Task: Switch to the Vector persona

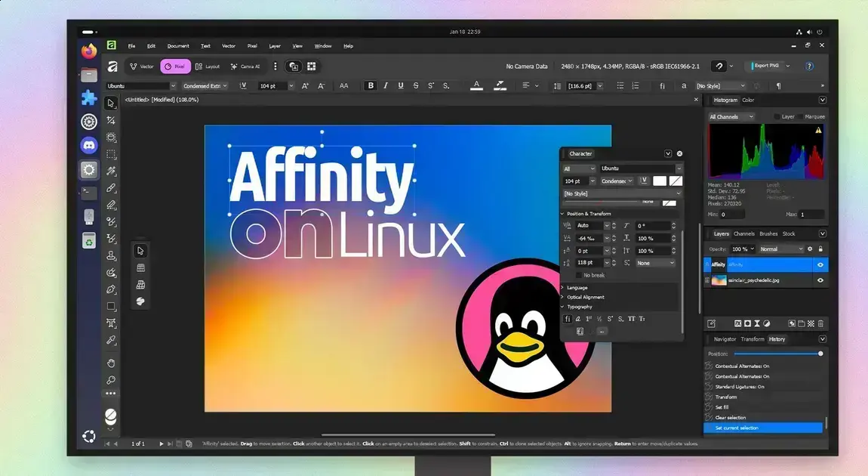Action: [142, 66]
